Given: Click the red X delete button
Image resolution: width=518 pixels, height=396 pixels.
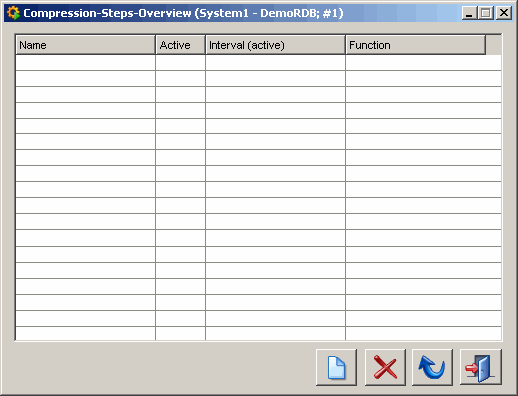Looking at the screenshot, I should (x=385, y=367).
